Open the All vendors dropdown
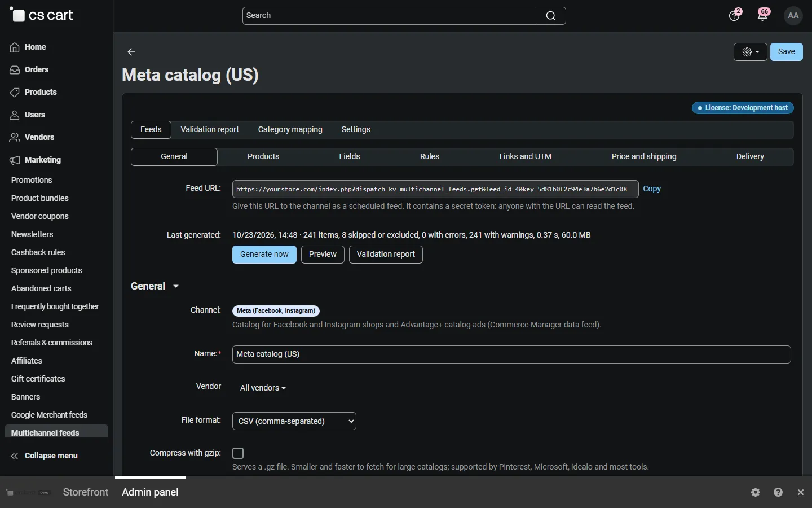 (263, 388)
